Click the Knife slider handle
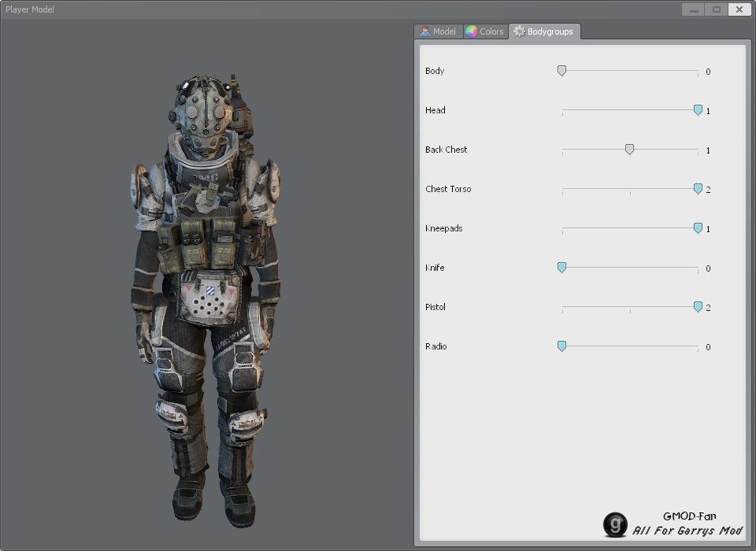This screenshot has height=551, width=756. tap(561, 268)
